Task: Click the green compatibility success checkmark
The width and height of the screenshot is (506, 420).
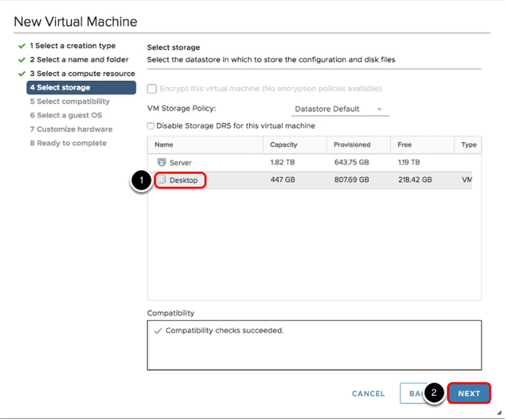Action: pos(158,331)
